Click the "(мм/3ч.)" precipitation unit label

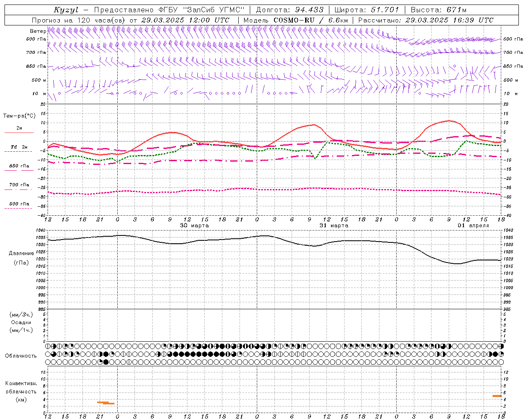click(21, 315)
